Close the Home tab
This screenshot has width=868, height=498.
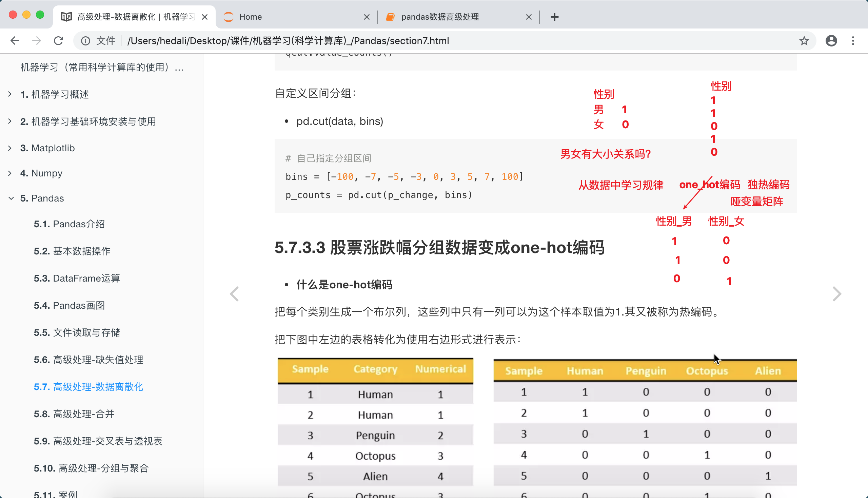pyautogui.click(x=367, y=17)
